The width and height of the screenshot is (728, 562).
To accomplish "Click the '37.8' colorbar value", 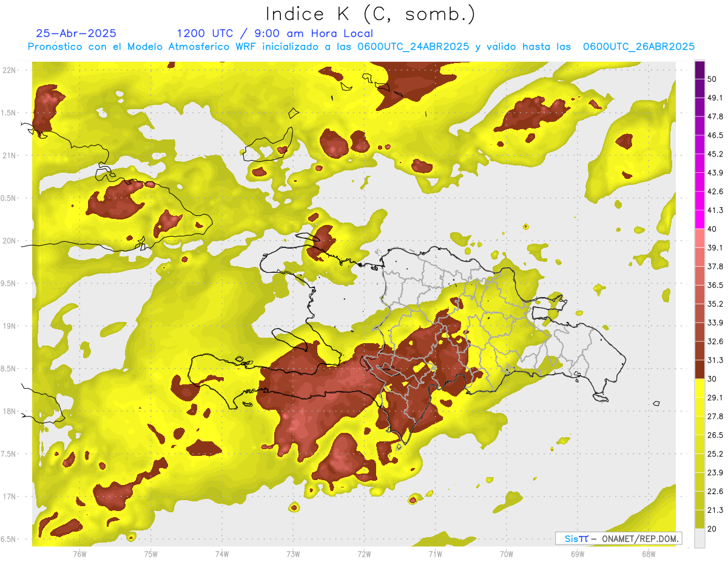I will click(715, 267).
